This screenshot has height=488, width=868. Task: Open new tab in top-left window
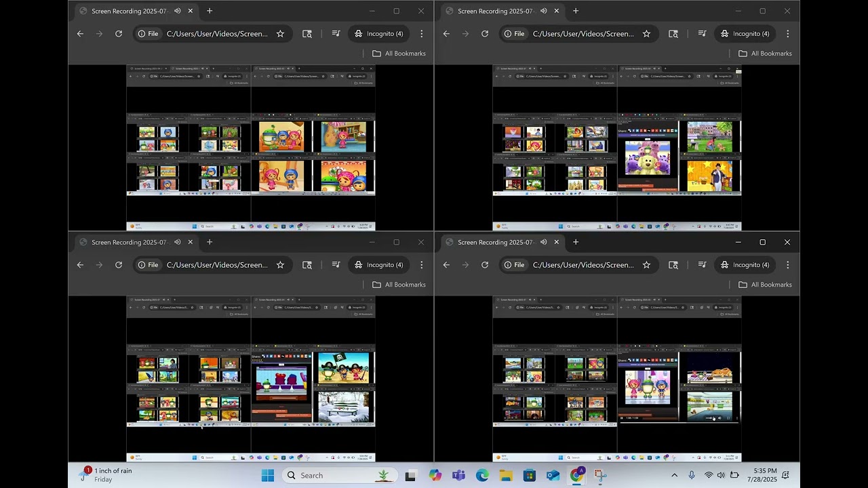[x=210, y=11]
